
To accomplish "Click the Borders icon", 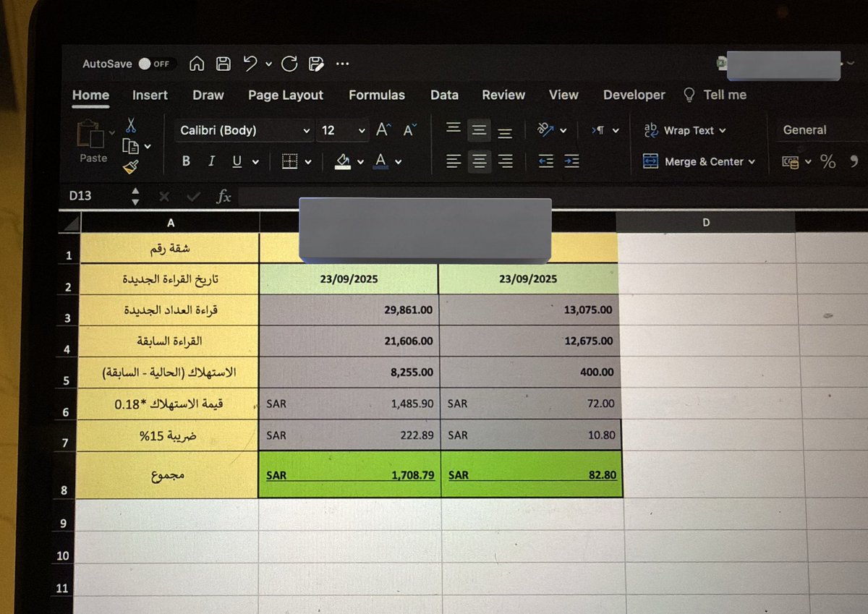I will [x=289, y=161].
